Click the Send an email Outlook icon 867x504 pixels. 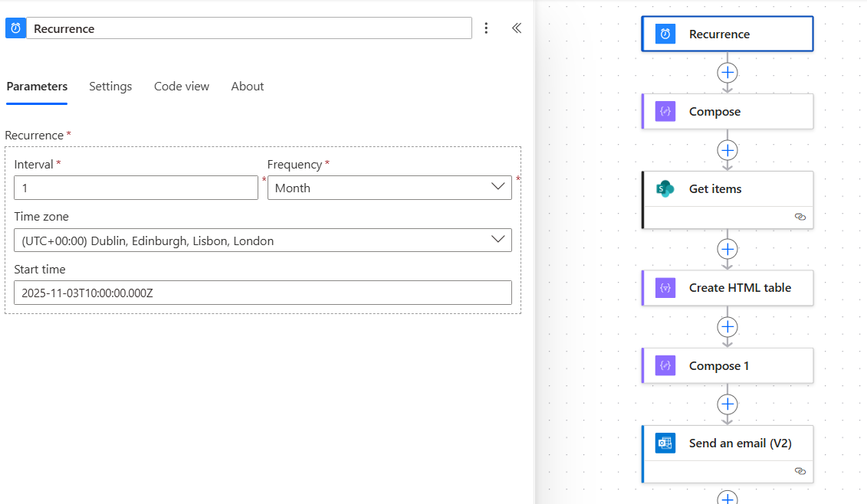point(665,443)
